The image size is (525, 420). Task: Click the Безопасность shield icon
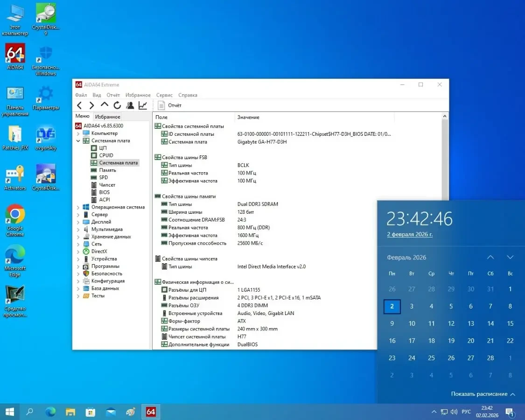[x=86, y=273]
